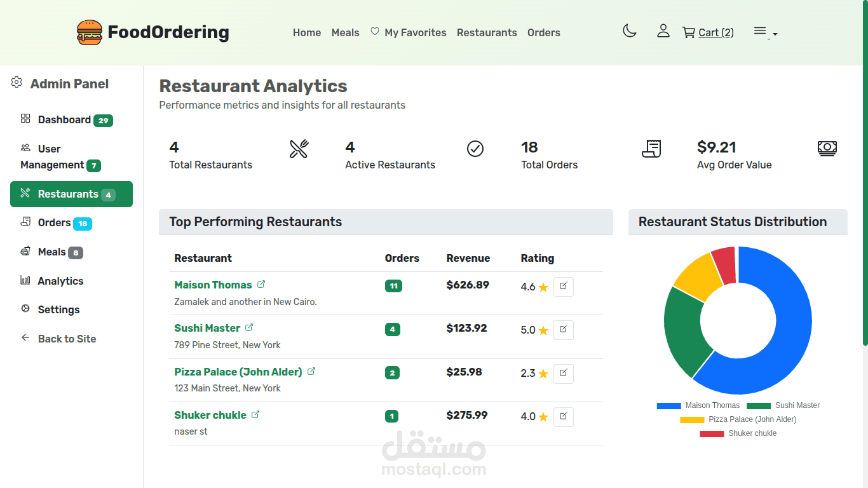Open the user profile icon
This screenshot has width=868, height=488.
click(663, 30)
